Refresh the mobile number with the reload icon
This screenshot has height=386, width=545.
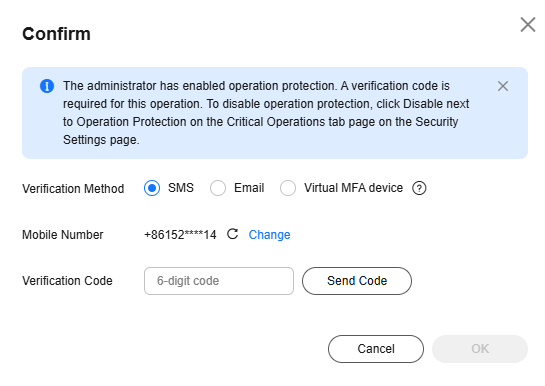(233, 234)
